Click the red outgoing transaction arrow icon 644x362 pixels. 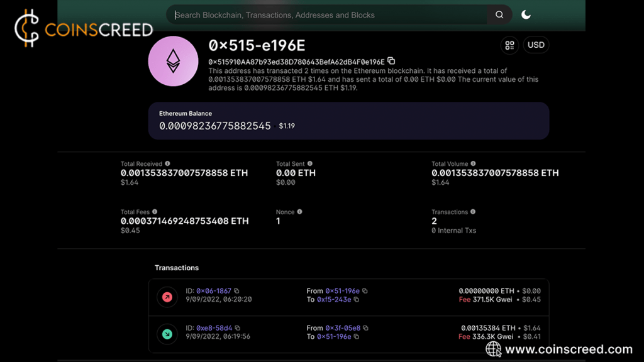point(167,295)
